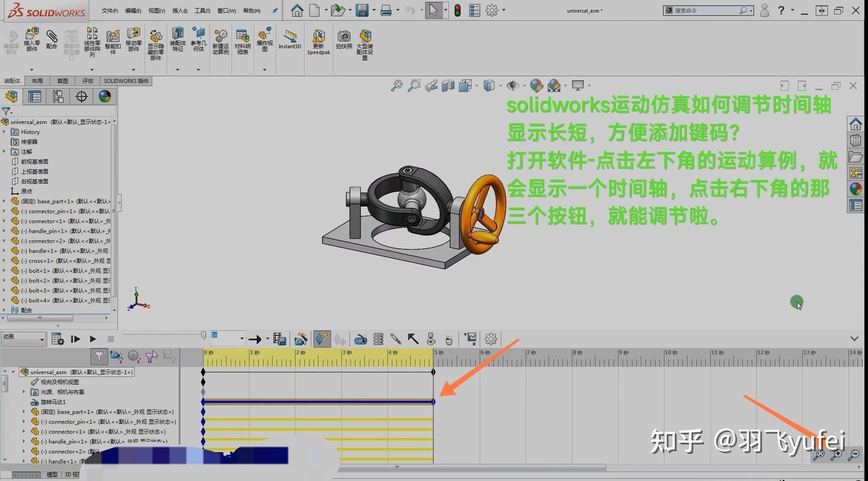
Task: Click the Exploded View icon
Action: tap(265, 40)
